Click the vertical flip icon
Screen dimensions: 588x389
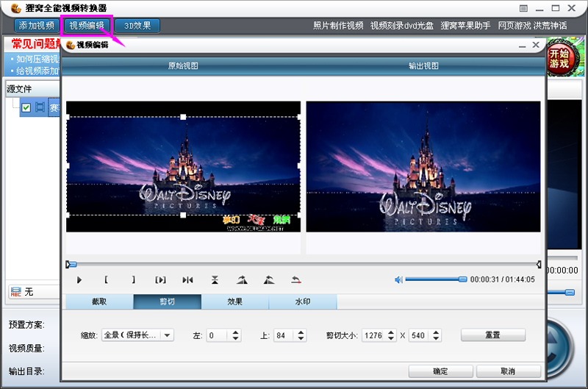click(x=215, y=280)
